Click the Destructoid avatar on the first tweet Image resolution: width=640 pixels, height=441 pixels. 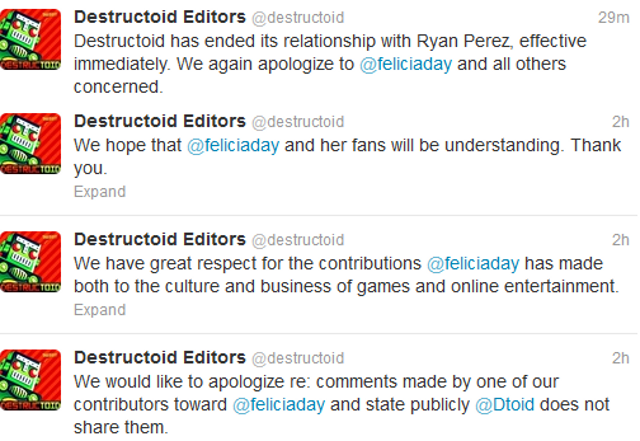[x=31, y=41]
